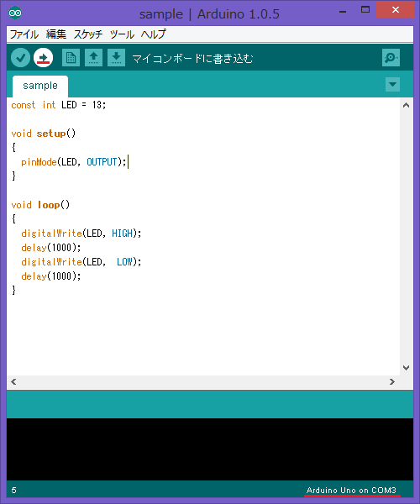Image resolution: width=420 pixels, height=504 pixels.
Task: Maximize the Arduino window
Action: [365, 10]
